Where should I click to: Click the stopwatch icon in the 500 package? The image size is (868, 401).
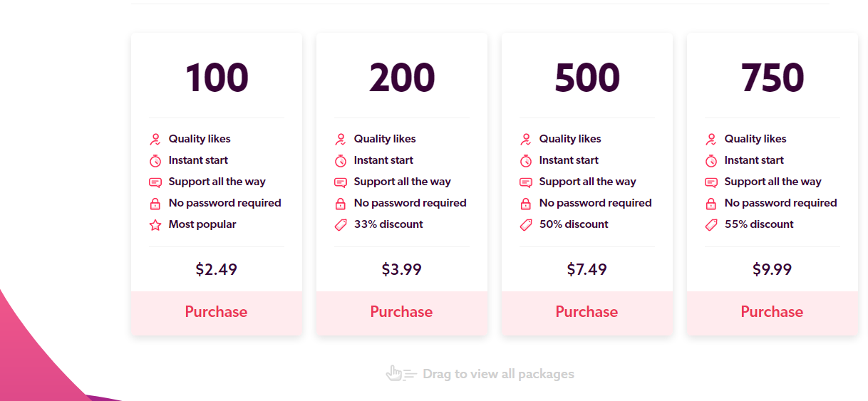pos(526,161)
